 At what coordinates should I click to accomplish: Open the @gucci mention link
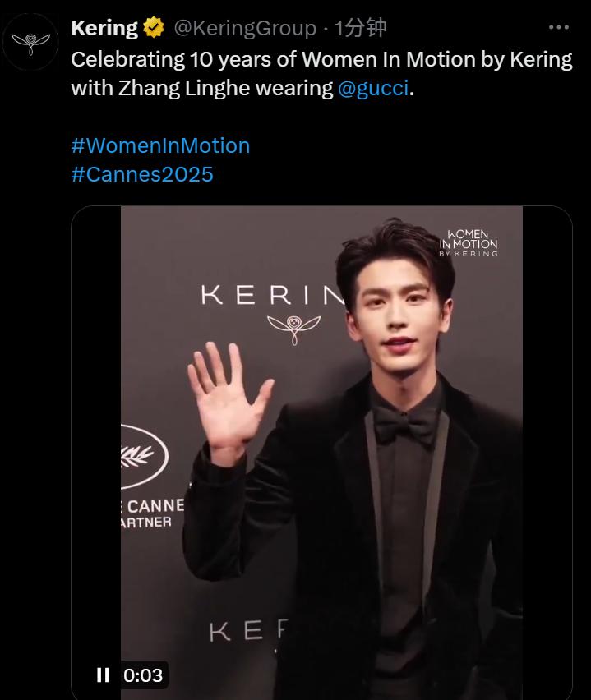pyautogui.click(x=373, y=88)
